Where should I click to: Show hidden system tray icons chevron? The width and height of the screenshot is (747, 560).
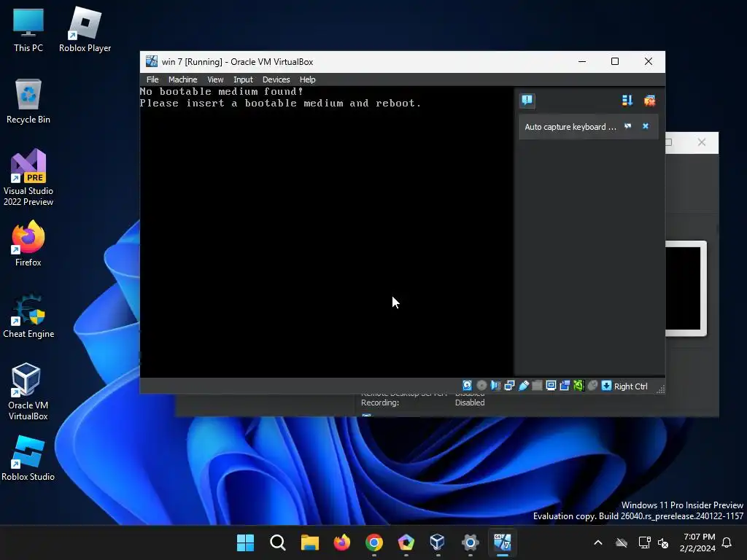598,542
